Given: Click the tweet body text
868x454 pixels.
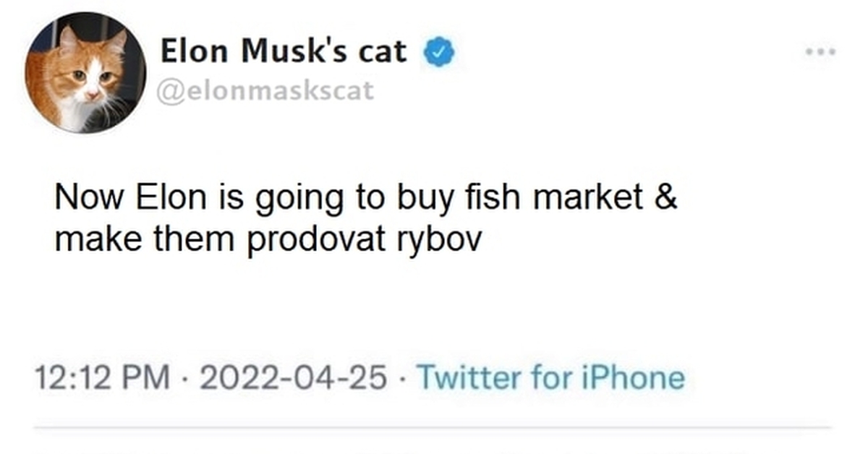Looking at the screenshot, I should [x=362, y=217].
